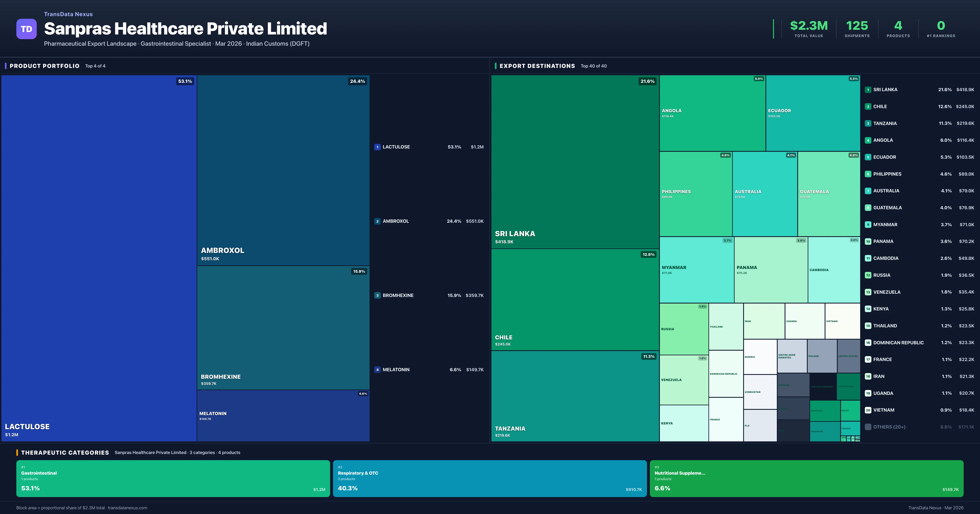This screenshot has height=514, width=980.
Task: Click Chile rank 2 legend badge
Action: (x=868, y=106)
